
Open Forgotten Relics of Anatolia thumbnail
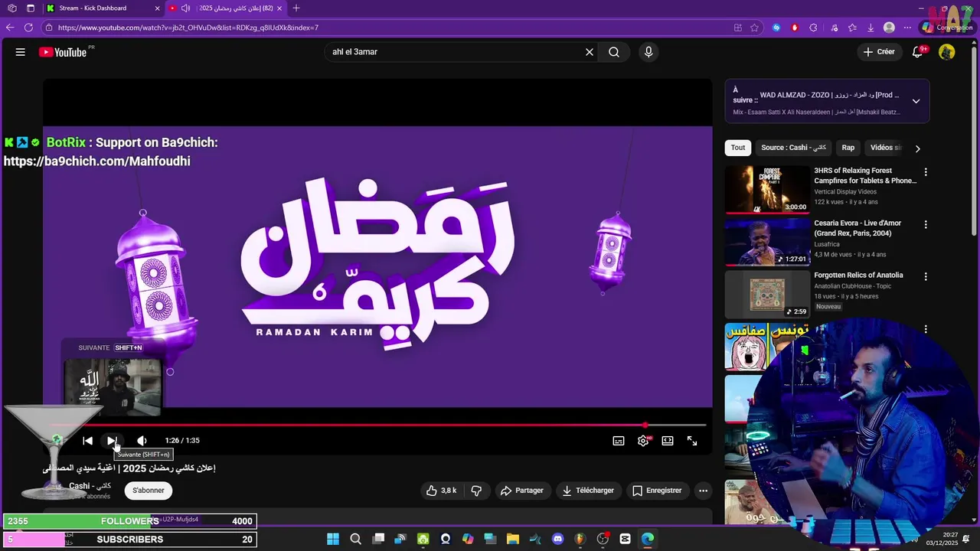767,294
